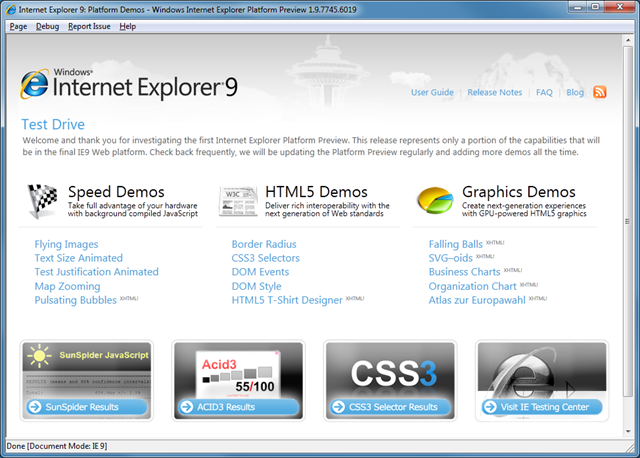Click the checkered flag Speed Demos icon
Image resolution: width=640 pixels, height=458 pixels.
coord(42,201)
